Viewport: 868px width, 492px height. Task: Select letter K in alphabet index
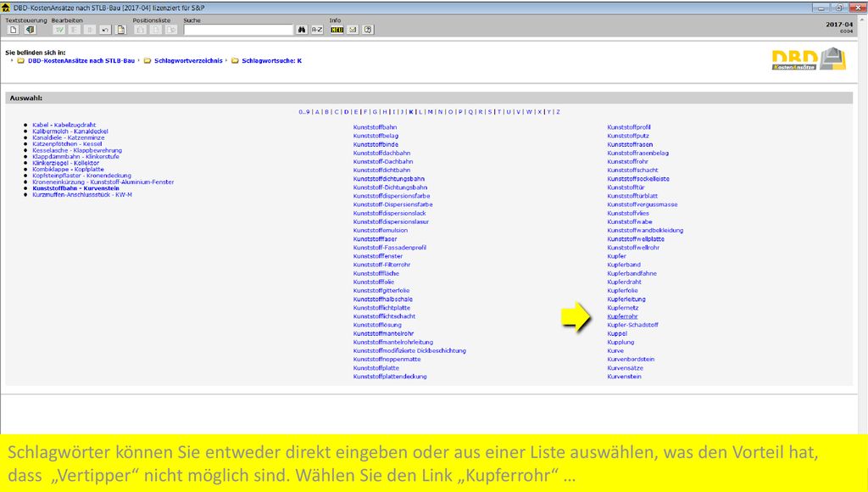(x=411, y=112)
